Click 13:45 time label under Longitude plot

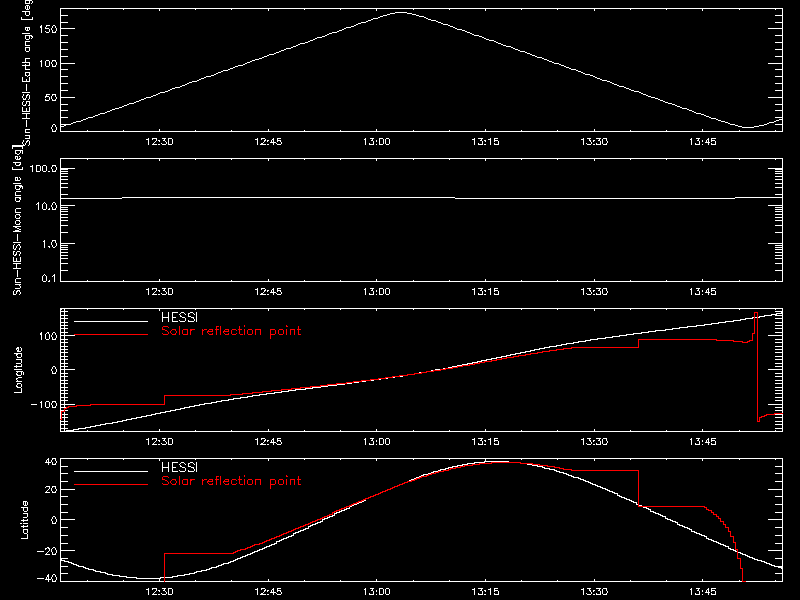pyautogui.click(x=703, y=442)
